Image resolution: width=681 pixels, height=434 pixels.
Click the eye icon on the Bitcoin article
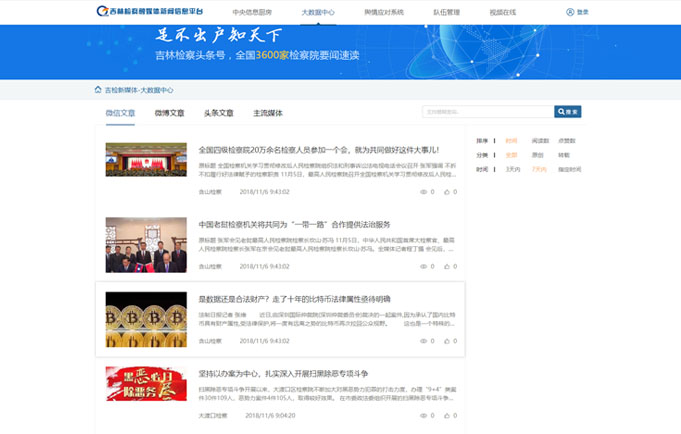tap(422, 341)
